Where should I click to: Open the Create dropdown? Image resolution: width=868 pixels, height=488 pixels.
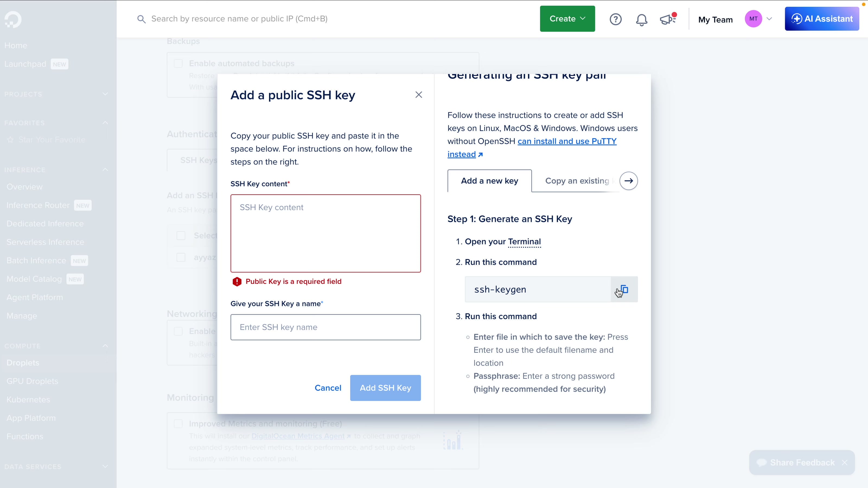pyautogui.click(x=567, y=19)
